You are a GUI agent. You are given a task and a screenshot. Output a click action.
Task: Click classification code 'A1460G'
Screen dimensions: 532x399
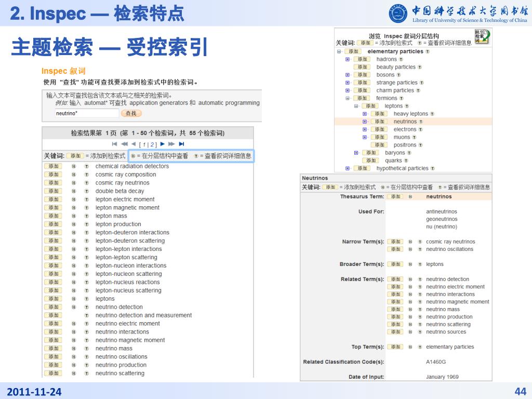tap(436, 362)
